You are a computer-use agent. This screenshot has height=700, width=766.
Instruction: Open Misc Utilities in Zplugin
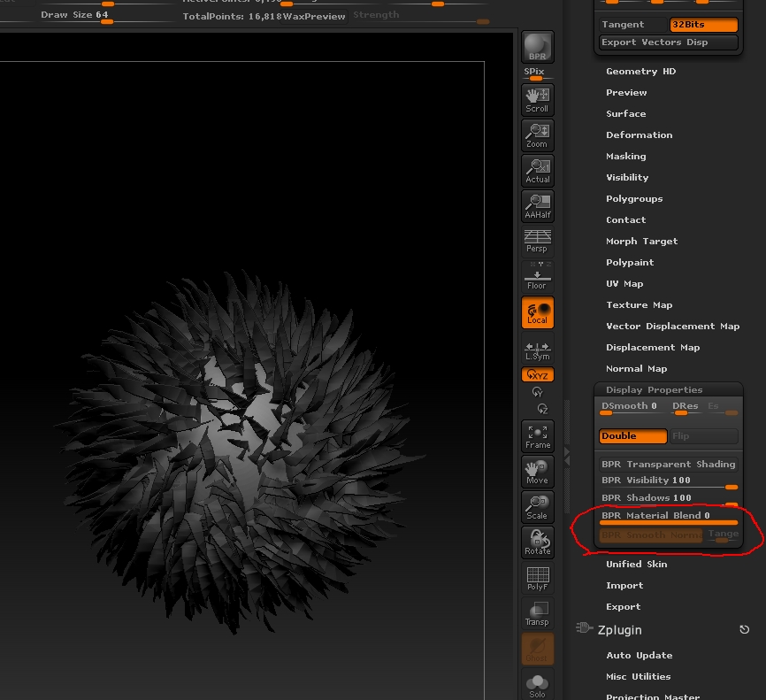(x=638, y=676)
